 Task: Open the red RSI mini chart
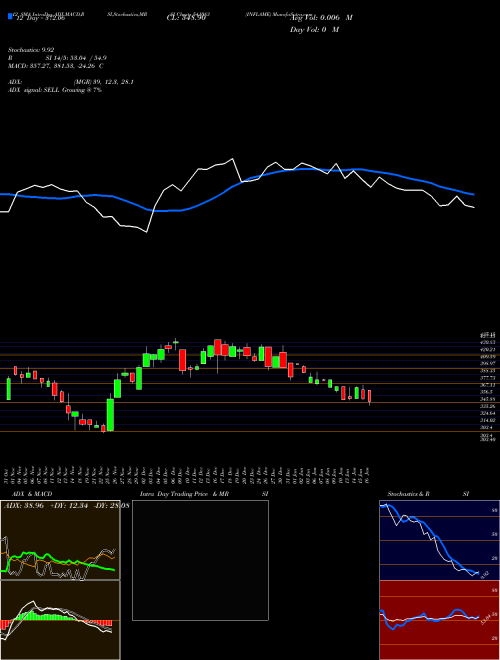tap(439, 620)
